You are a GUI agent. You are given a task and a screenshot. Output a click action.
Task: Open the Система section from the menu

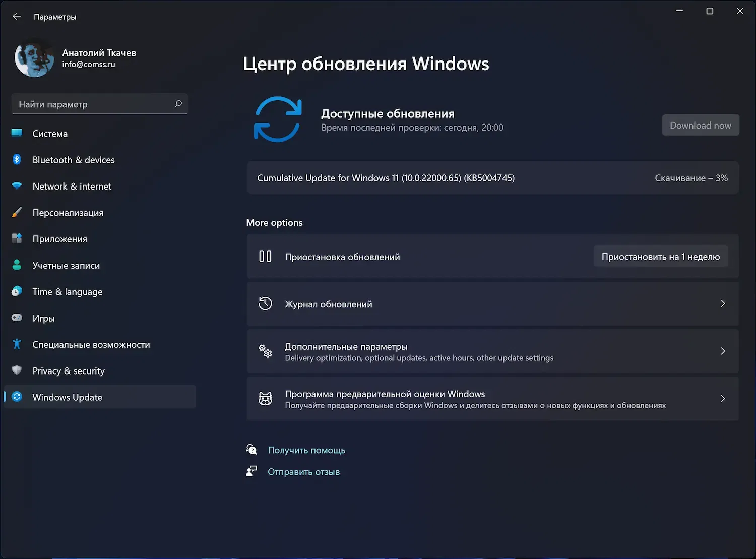click(50, 134)
